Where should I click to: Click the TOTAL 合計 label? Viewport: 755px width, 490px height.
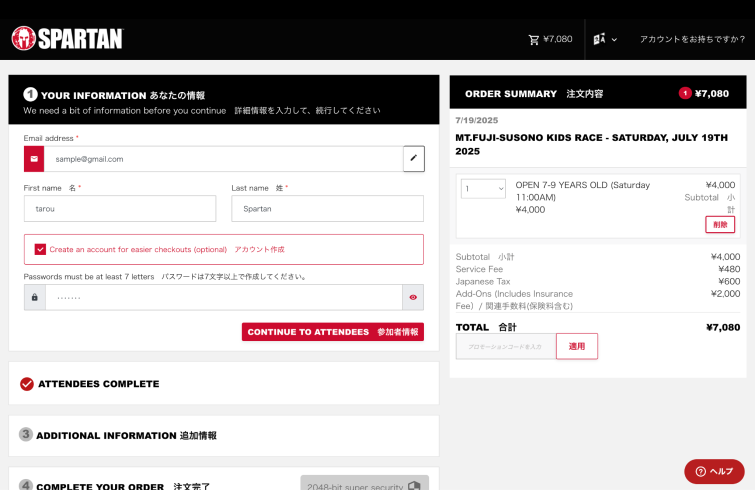486,327
